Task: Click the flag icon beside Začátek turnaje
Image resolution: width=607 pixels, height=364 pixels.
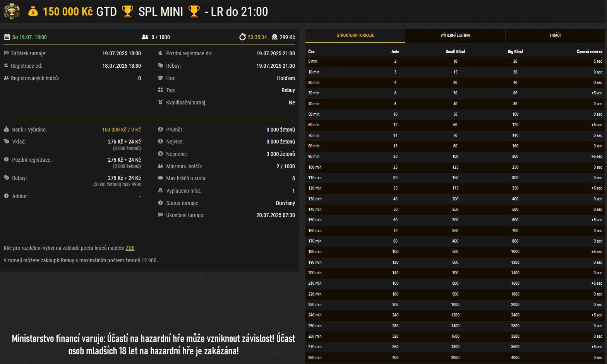Action: click(6, 53)
